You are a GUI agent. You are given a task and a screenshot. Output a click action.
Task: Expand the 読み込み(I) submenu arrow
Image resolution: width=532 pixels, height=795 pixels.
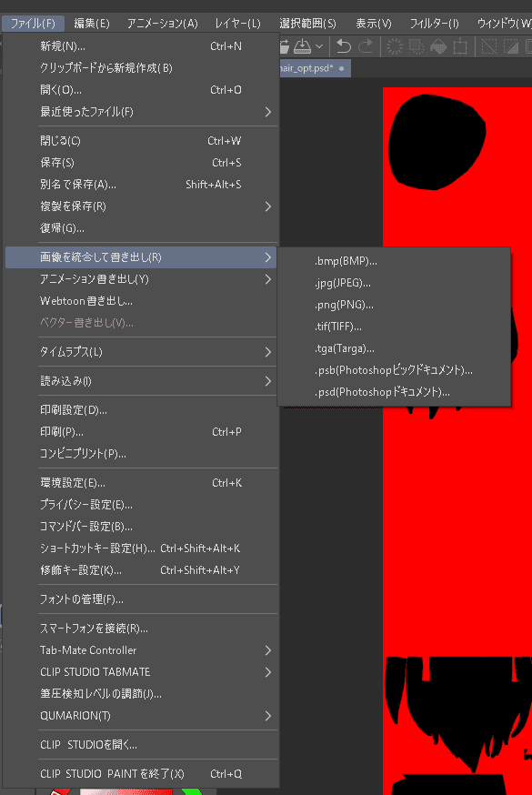[x=268, y=381]
